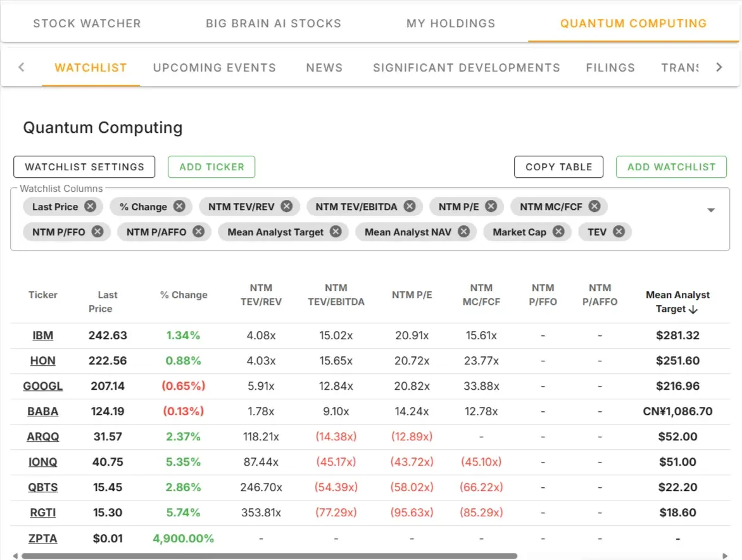Click the NTM P/E column header
Screen dimensions: 742x560
pyautogui.click(x=412, y=295)
